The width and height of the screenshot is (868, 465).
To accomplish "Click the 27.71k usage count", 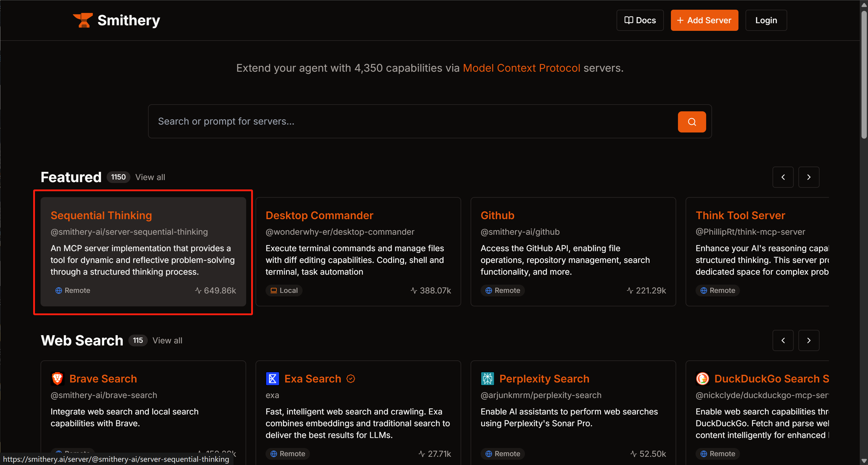I will [x=435, y=454].
